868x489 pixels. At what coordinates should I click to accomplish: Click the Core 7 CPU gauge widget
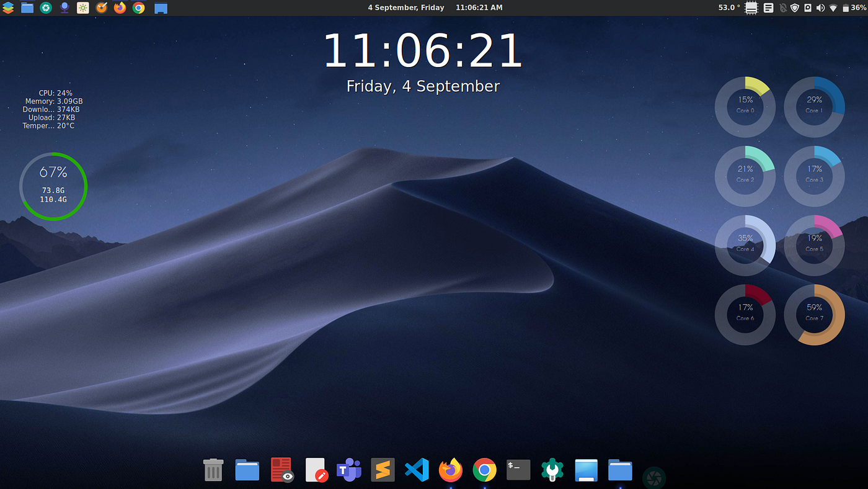coord(814,315)
